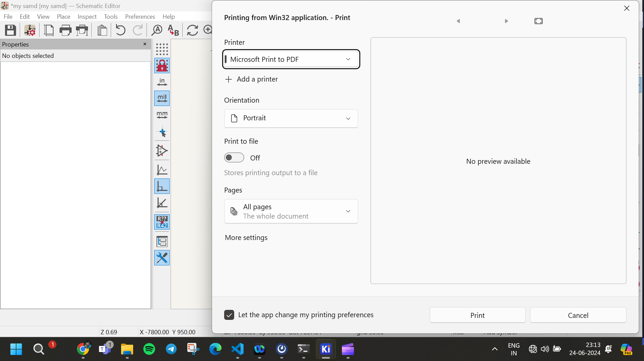Select 45-degree line drawing mode
Screen dimensions: 644x361
tap(162, 203)
